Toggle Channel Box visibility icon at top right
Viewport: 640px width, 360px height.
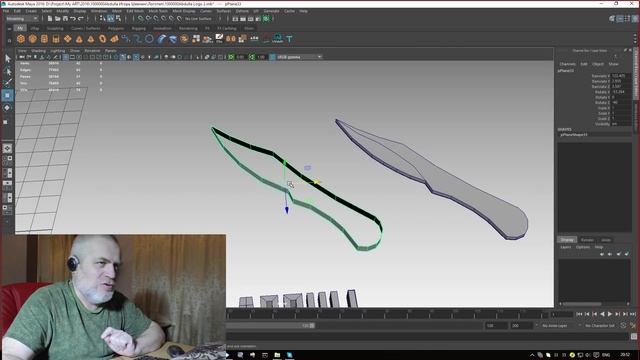coord(635,19)
